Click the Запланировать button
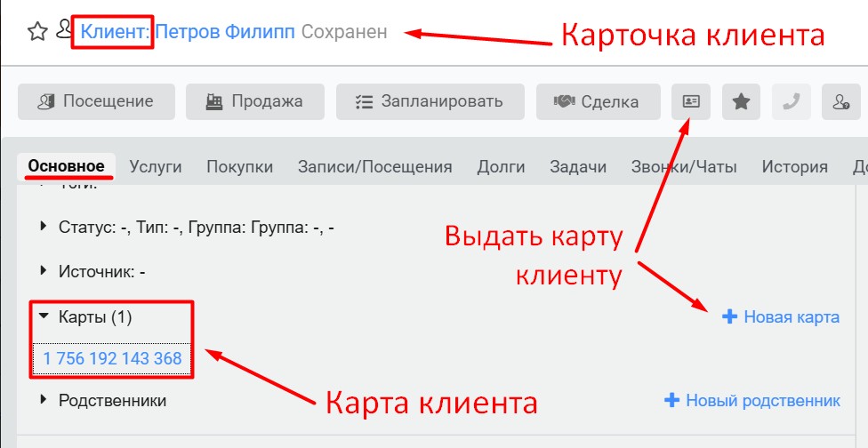 430,101
